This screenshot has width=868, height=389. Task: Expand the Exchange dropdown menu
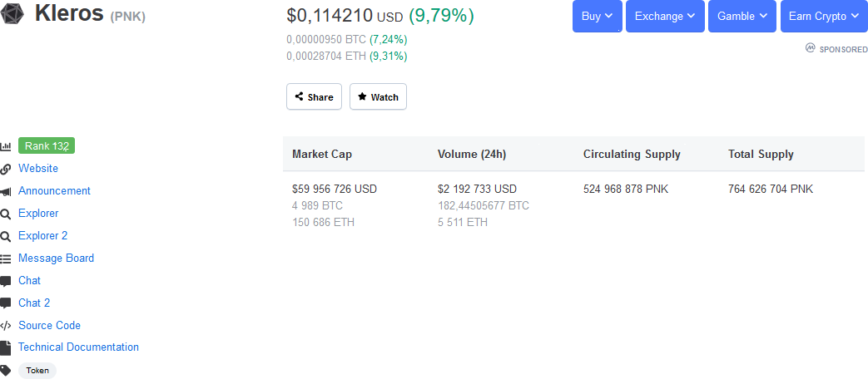665,16
